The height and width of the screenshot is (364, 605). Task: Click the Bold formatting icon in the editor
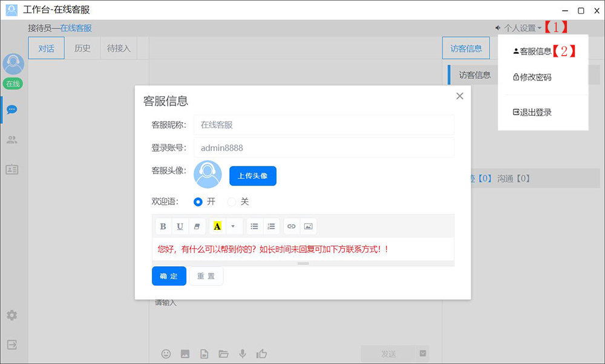pos(163,226)
